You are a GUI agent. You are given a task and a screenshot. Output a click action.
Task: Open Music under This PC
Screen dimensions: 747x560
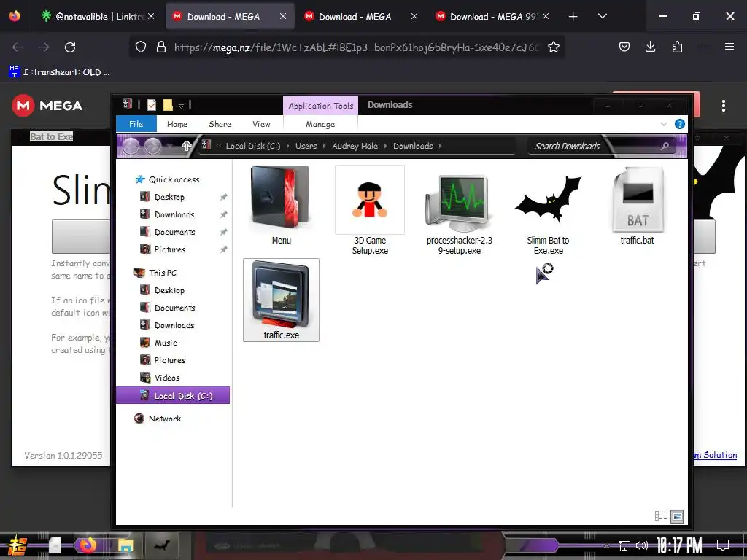[x=166, y=343]
